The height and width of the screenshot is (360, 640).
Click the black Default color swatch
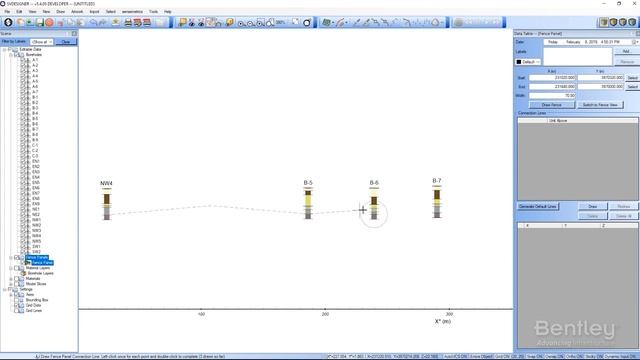pos(519,62)
